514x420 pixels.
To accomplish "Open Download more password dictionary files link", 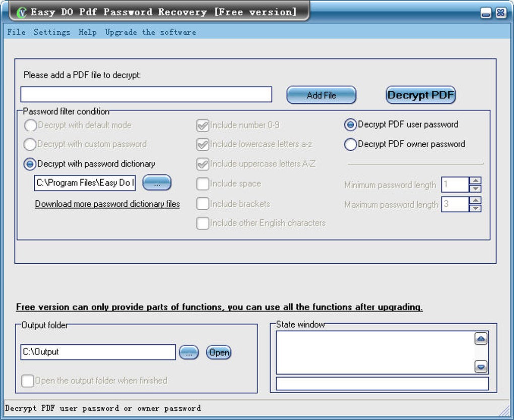I will point(107,204).
